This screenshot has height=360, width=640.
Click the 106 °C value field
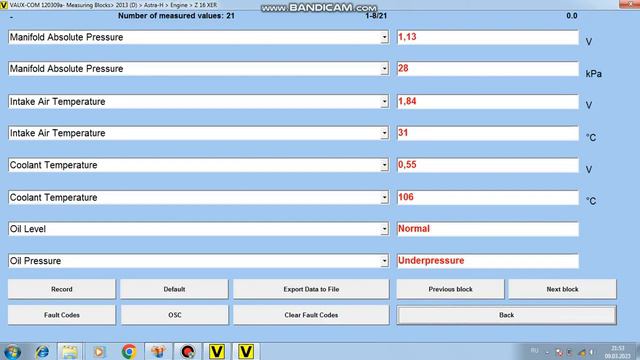coord(487,198)
